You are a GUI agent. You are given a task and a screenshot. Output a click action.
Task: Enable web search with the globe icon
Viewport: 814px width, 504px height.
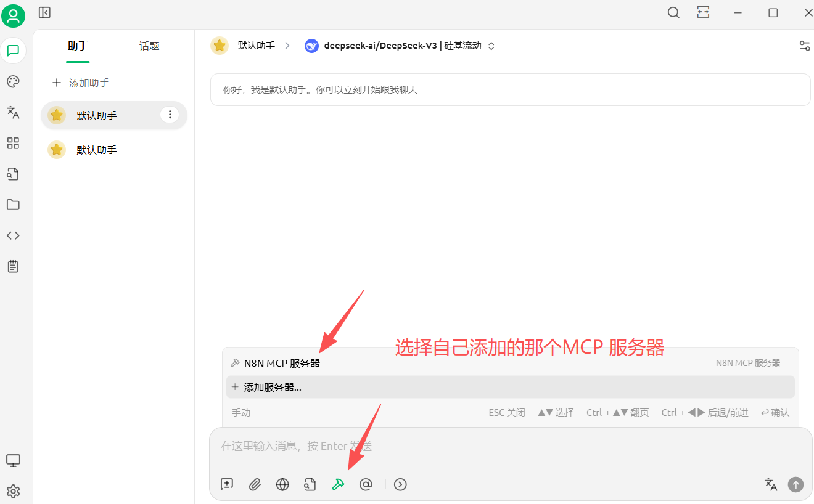tap(282, 484)
